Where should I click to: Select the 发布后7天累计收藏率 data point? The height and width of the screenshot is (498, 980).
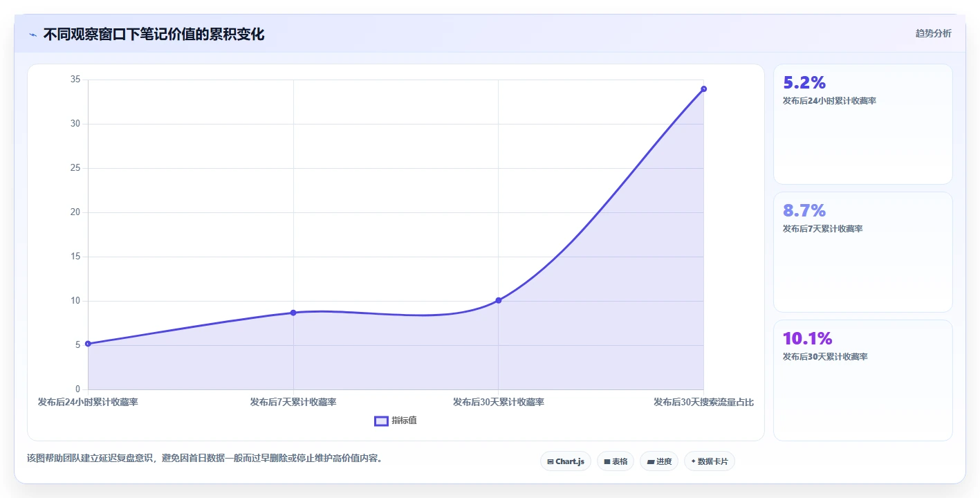coord(293,313)
